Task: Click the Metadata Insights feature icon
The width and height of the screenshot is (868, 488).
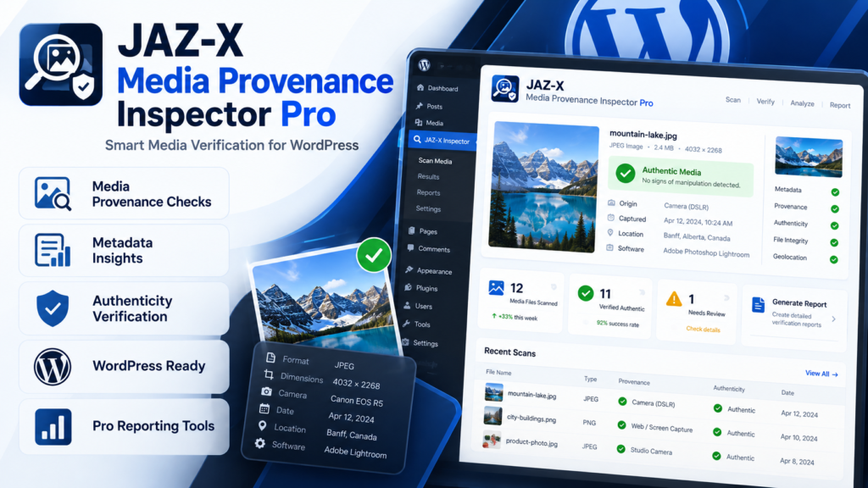Action: click(x=53, y=250)
